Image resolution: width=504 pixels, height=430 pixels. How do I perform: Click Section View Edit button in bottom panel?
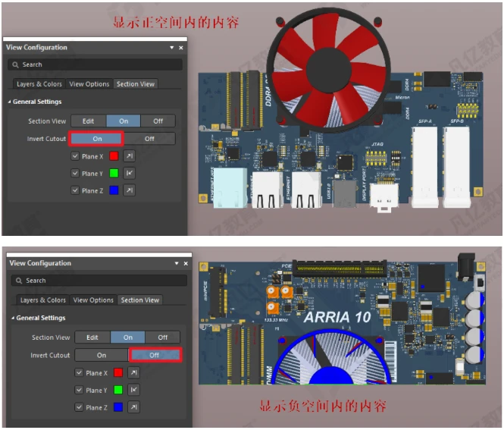92,337
